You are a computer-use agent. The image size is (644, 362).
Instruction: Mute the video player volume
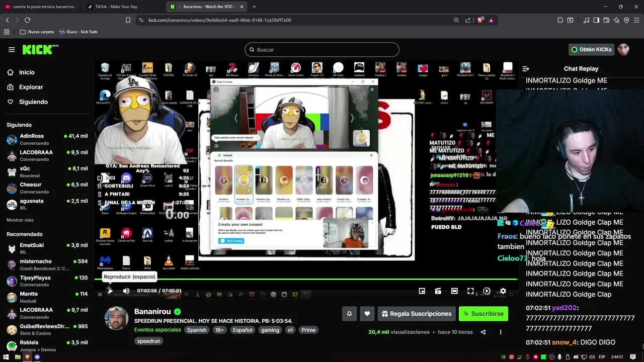[x=126, y=291]
